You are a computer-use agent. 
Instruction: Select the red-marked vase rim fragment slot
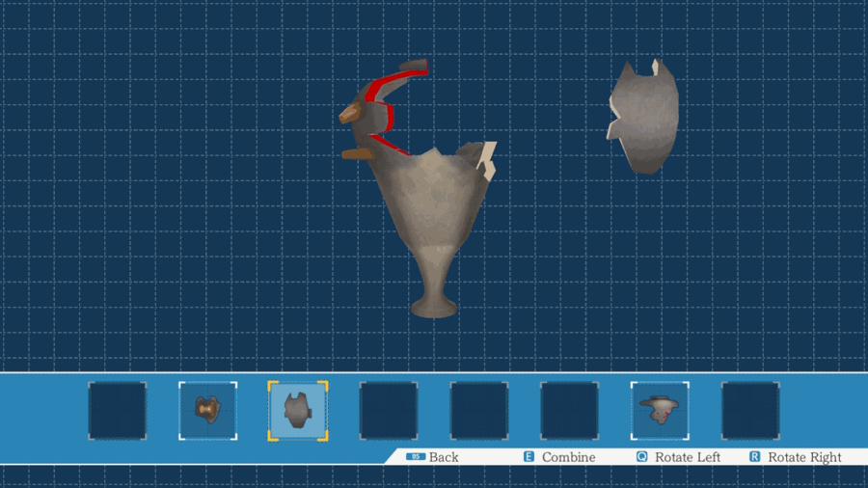click(x=660, y=411)
